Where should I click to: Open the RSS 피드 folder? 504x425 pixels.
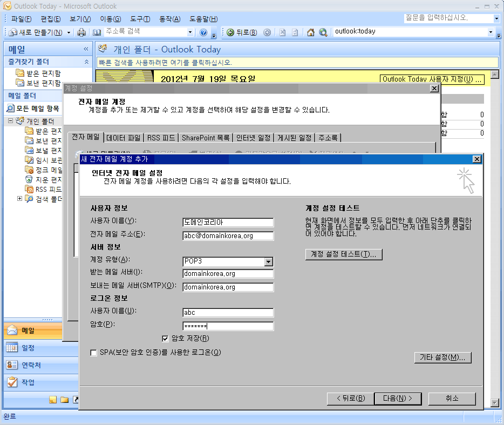pos(43,189)
